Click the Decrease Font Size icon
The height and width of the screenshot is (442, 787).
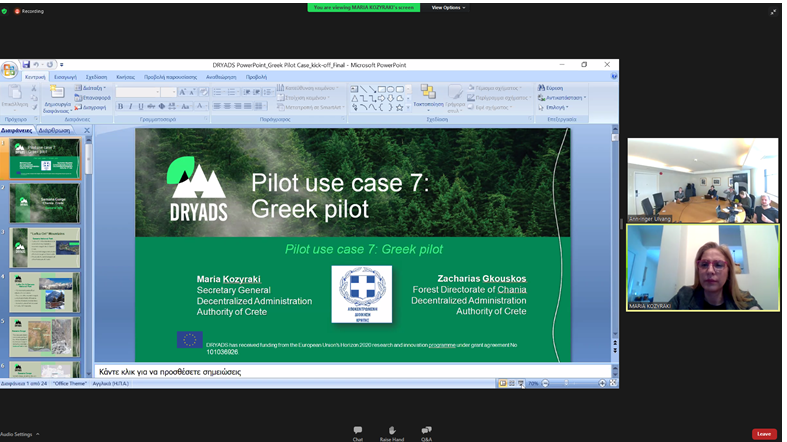(192, 92)
